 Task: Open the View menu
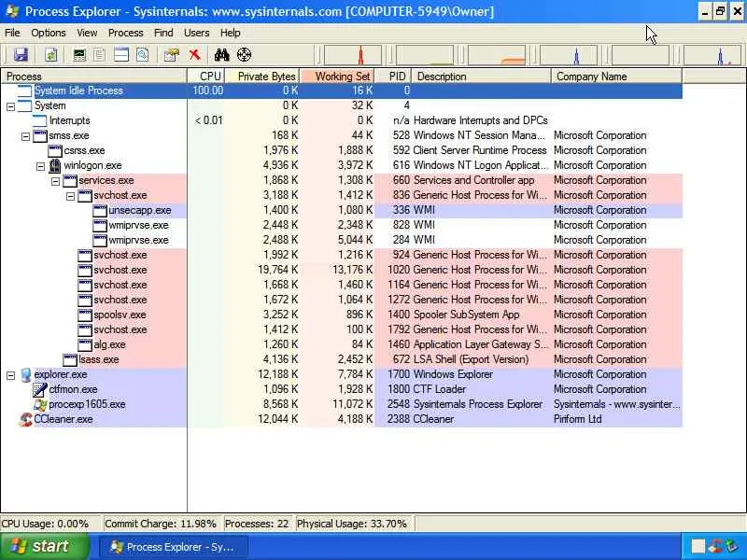(x=87, y=33)
